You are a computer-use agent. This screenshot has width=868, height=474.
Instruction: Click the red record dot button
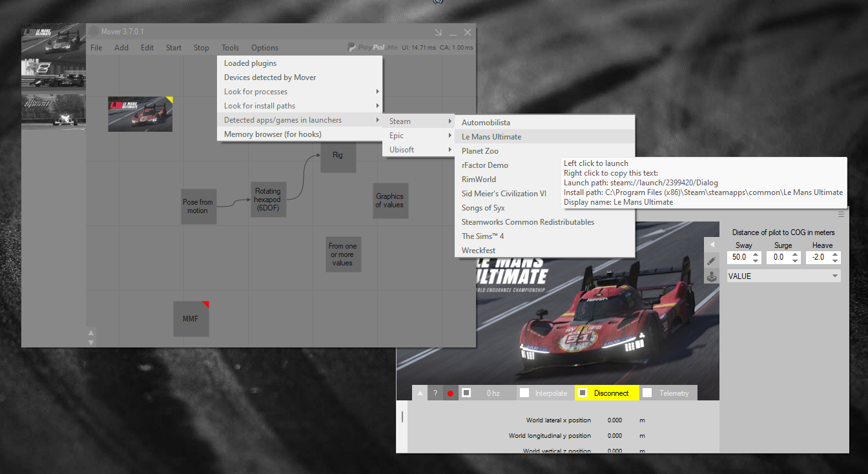(450, 393)
